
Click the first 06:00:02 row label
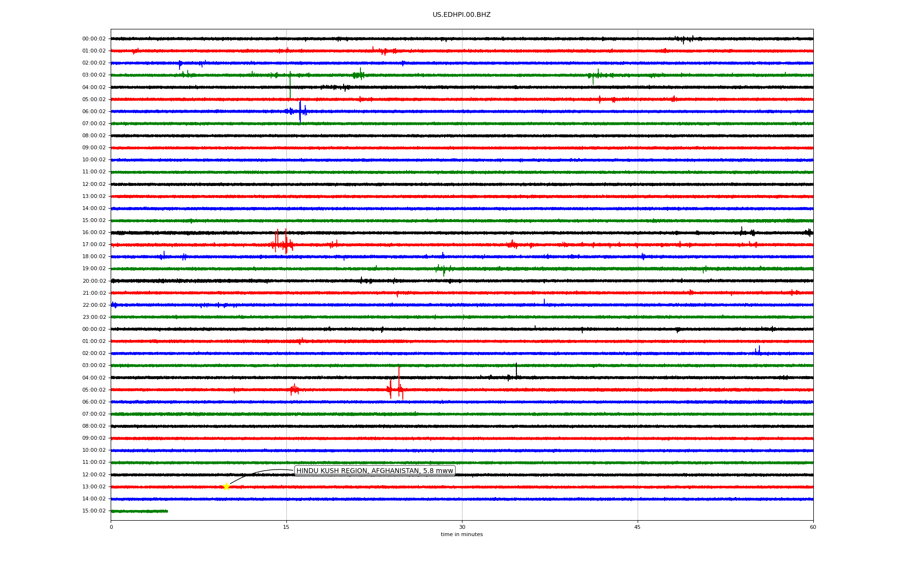[94, 111]
